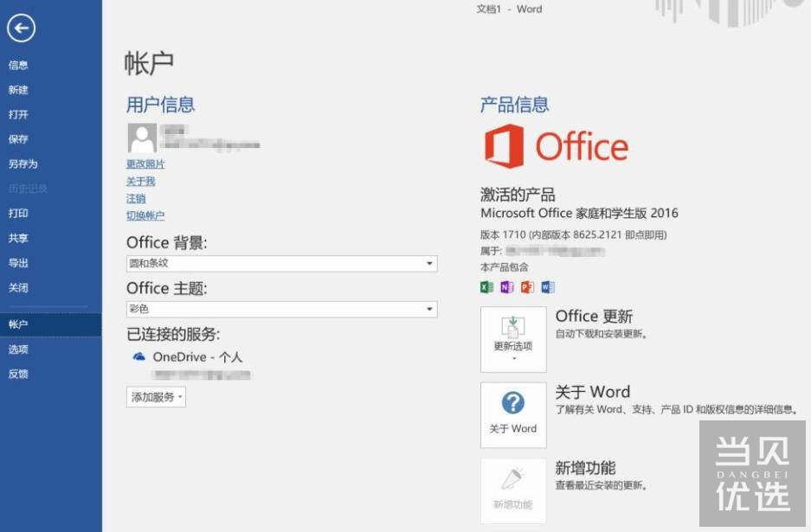The image size is (811, 532).
Task: Click the 激活的产品 label
Action: [518, 195]
